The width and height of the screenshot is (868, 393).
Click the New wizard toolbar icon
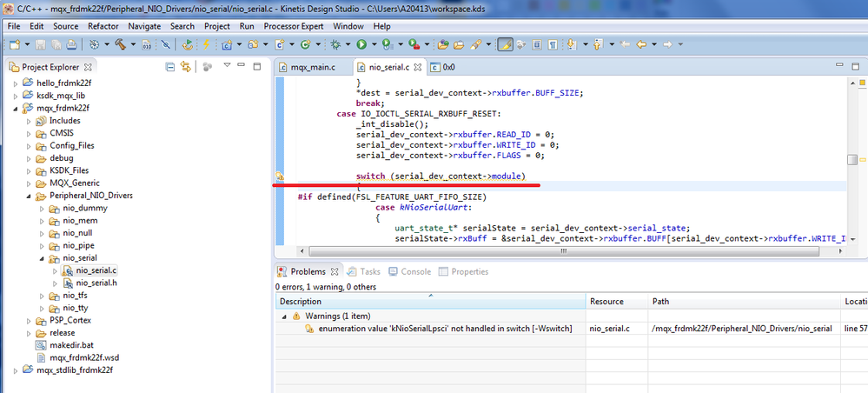point(15,44)
